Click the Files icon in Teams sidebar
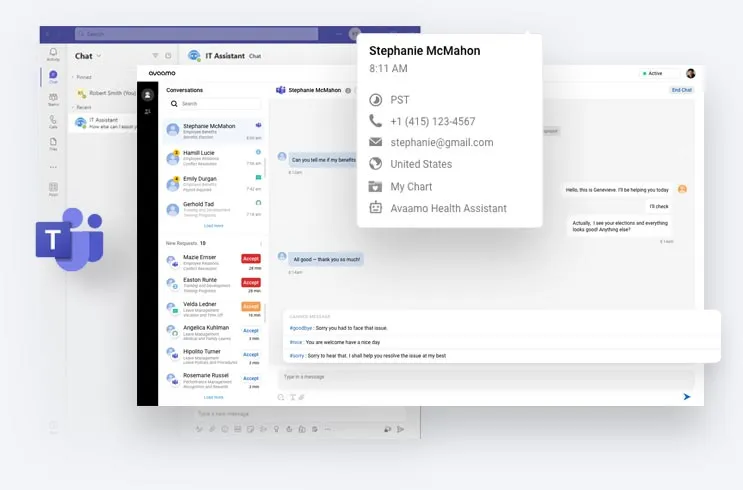Image resolution: width=743 pixels, height=490 pixels. [x=53, y=143]
